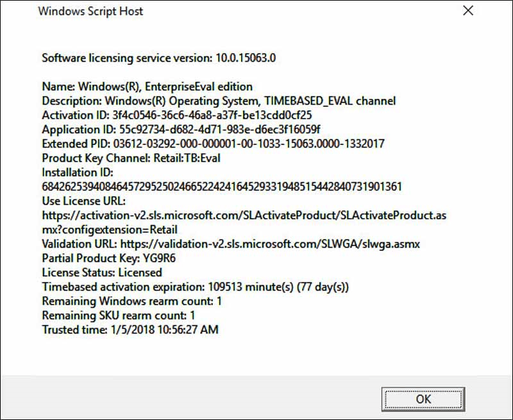Click the configextension Retail query text
The width and height of the screenshot is (513, 420).
[109, 229]
